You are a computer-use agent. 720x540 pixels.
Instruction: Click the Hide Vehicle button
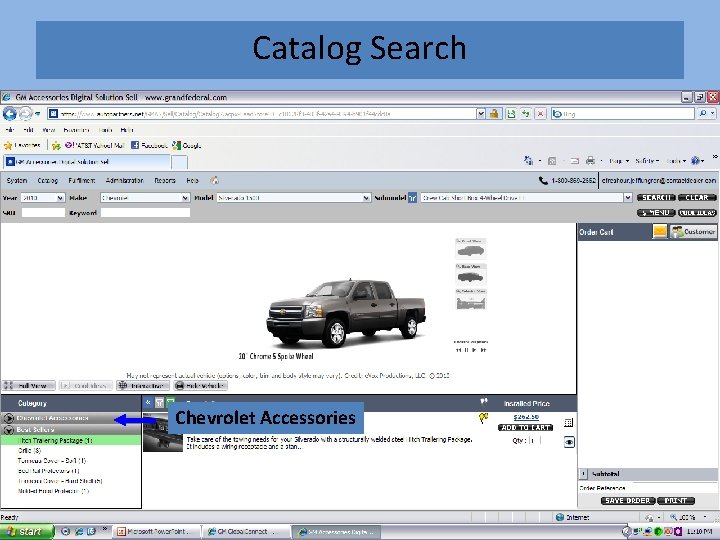pos(201,386)
